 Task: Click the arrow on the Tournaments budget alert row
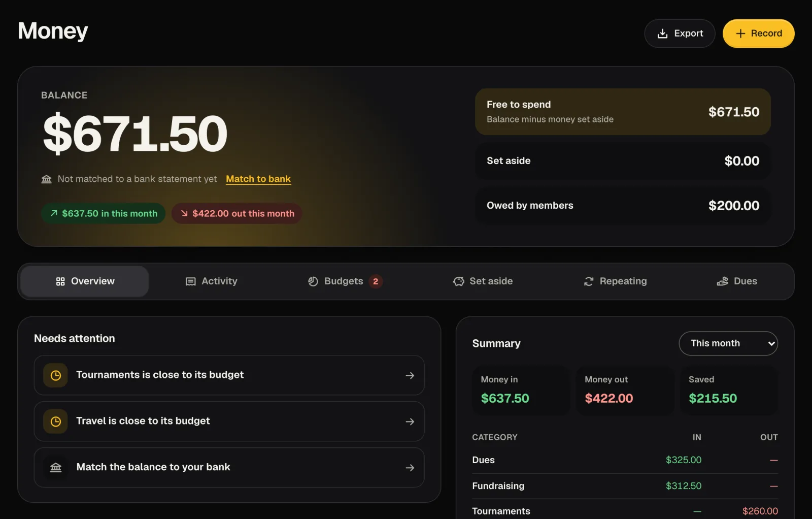point(410,375)
